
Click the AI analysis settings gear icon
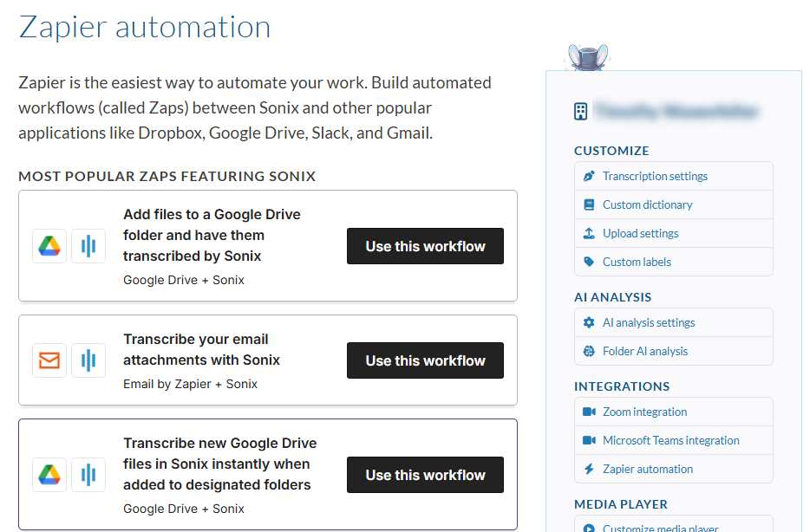pyautogui.click(x=589, y=322)
